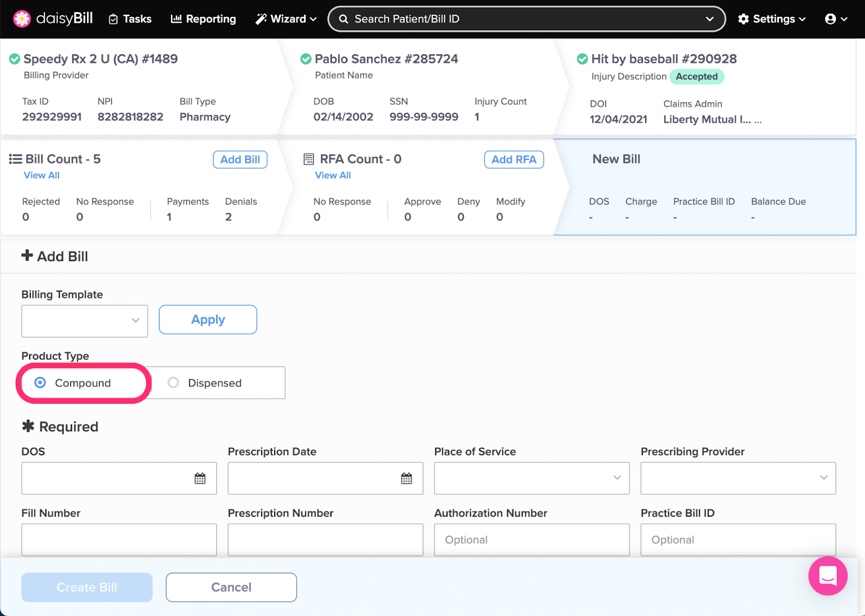Open the Settings menu
Image resolution: width=865 pixels, height=616 pixels.
(772, 19)
